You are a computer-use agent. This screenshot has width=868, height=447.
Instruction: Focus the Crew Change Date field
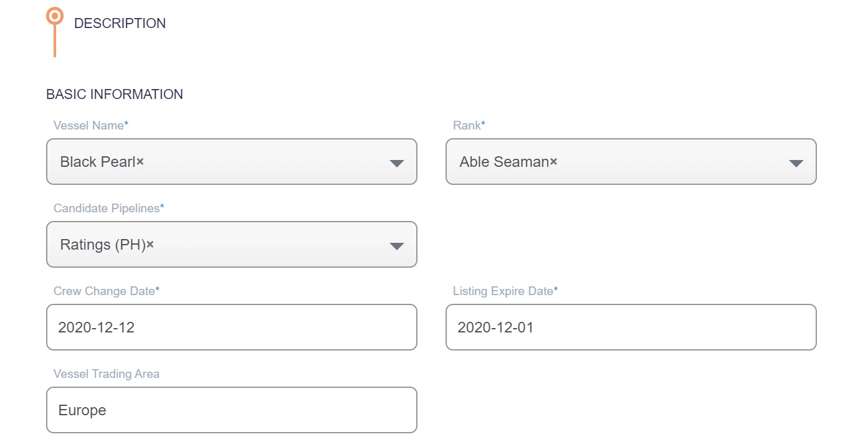tap(231, 327)
